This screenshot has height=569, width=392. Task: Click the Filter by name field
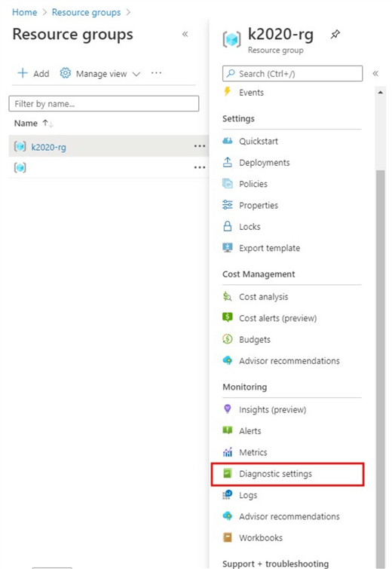104,104
